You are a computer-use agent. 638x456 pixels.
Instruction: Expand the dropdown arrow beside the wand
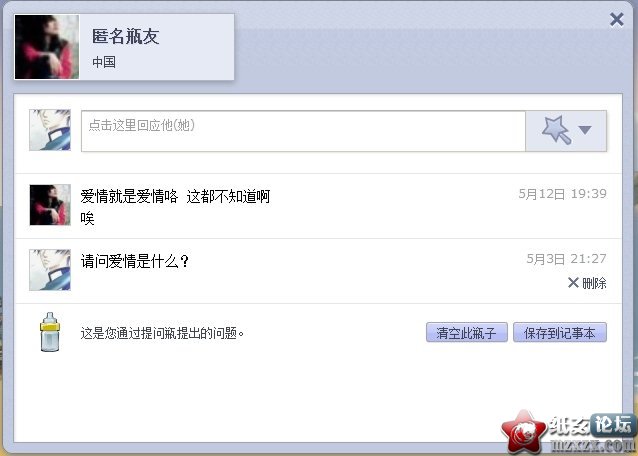585,130
